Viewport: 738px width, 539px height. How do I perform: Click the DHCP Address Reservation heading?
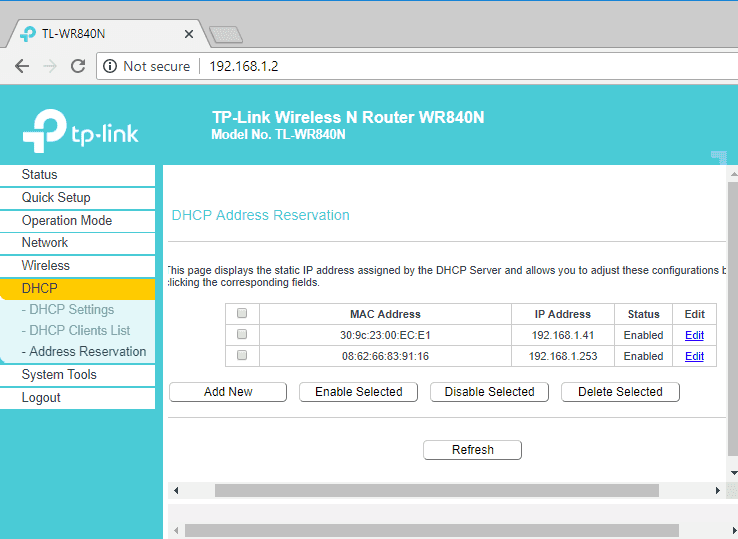pos(260,215)
